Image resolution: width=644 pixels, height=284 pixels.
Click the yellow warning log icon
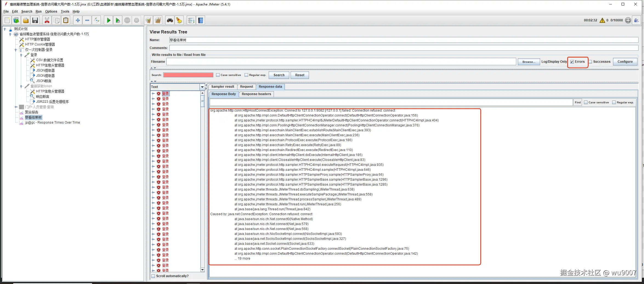602,20
